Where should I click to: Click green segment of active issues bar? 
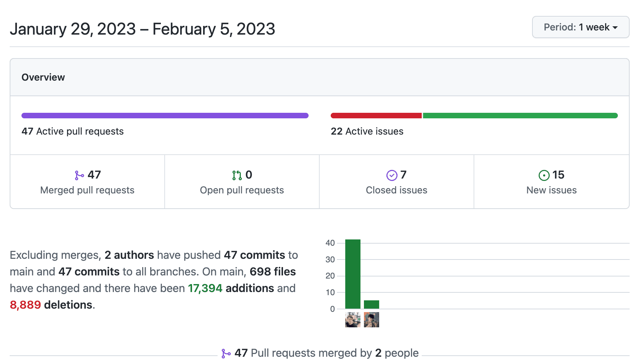[520, 116]
